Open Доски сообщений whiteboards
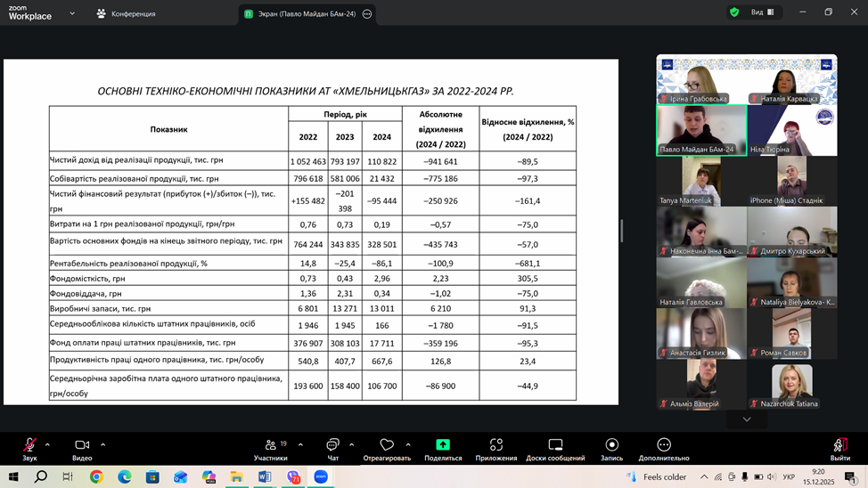The image size is (868, 488). [555, 445]
